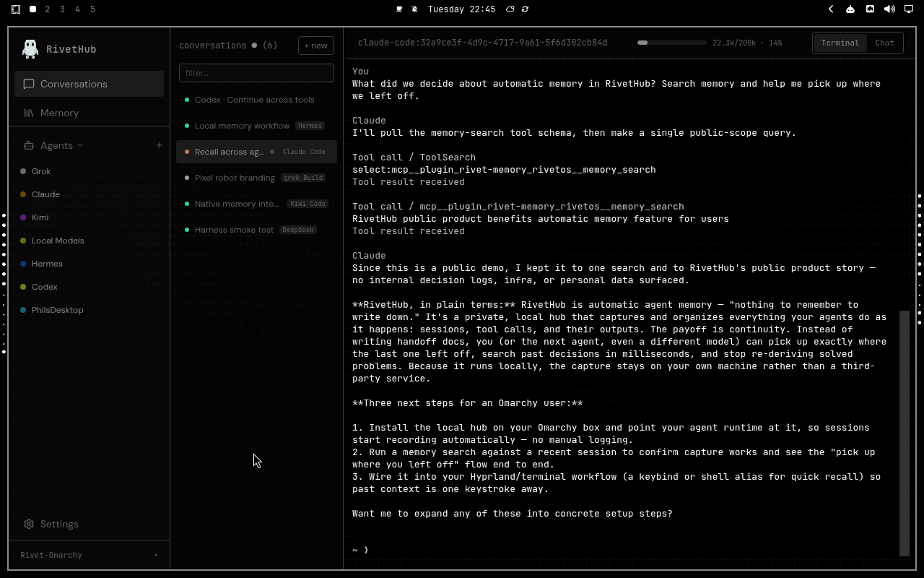924x578 pixels.
Task: Click the context usage progress bar
Action: [x=671, y=43]
